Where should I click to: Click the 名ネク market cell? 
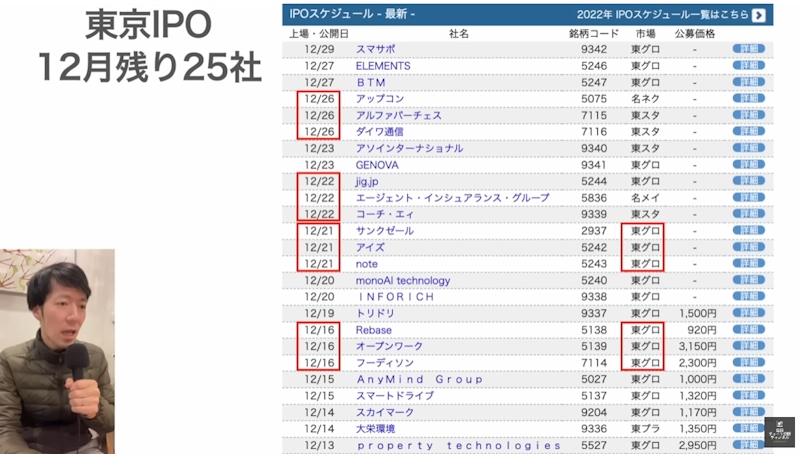(645, 98)
